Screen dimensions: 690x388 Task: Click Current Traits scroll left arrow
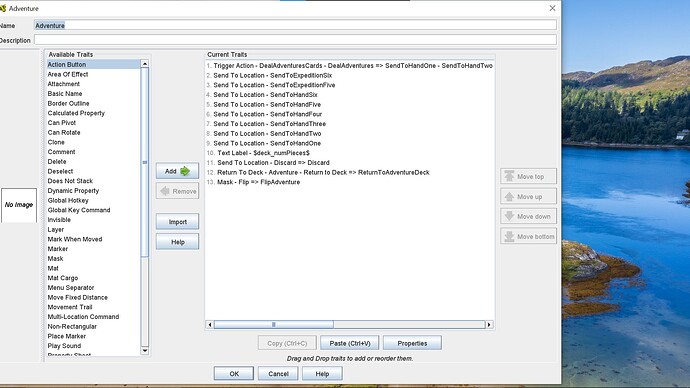click(x=209, y=325)
